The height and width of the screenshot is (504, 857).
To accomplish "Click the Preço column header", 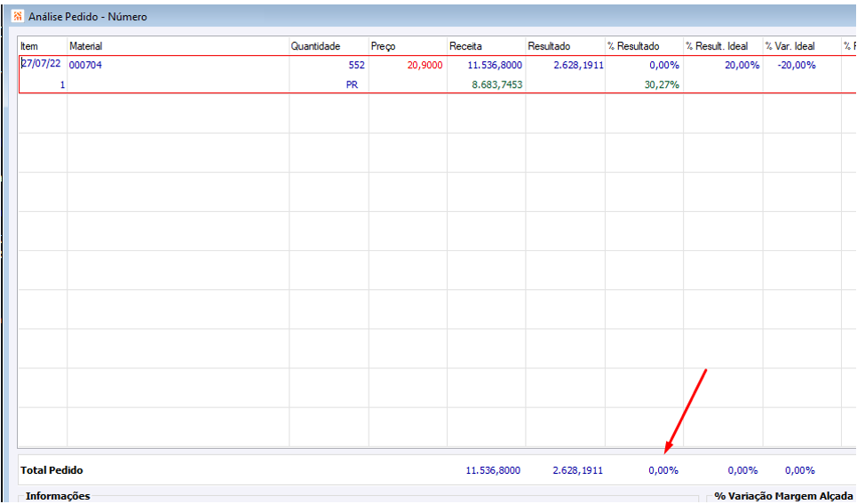I will [x=383, y=46].
